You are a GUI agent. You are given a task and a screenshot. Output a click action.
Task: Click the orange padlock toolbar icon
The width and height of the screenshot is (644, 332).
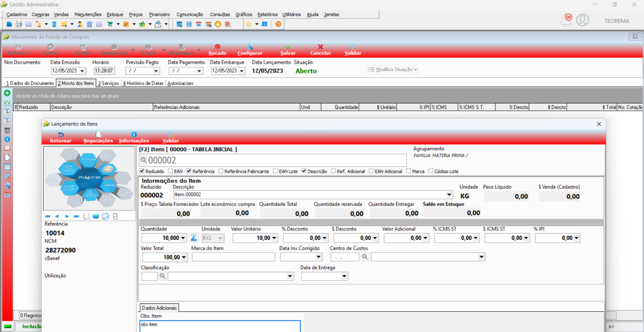click(218, 24)
